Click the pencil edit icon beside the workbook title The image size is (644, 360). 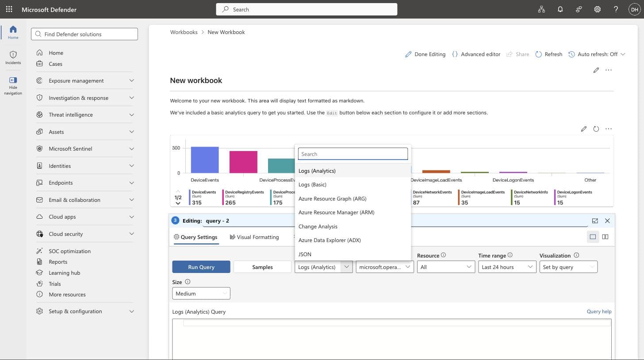(596, 70)
